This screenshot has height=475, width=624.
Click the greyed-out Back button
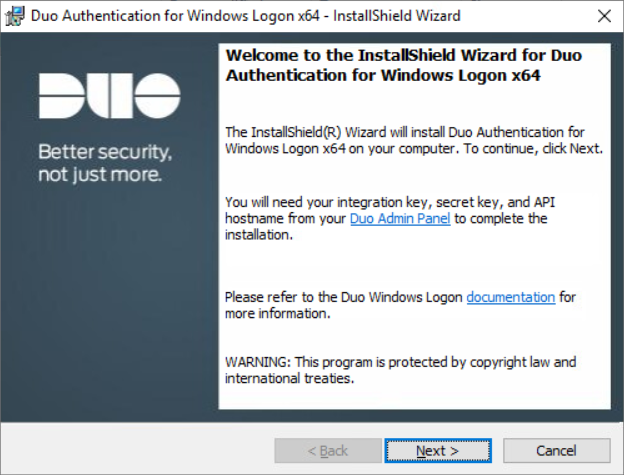[x=327, y=451]
